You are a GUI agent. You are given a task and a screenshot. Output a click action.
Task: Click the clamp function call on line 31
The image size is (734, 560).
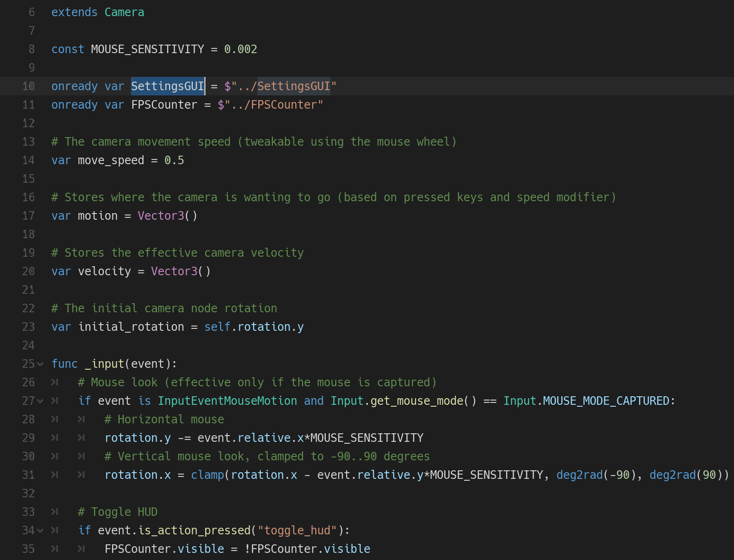(207, 475)
